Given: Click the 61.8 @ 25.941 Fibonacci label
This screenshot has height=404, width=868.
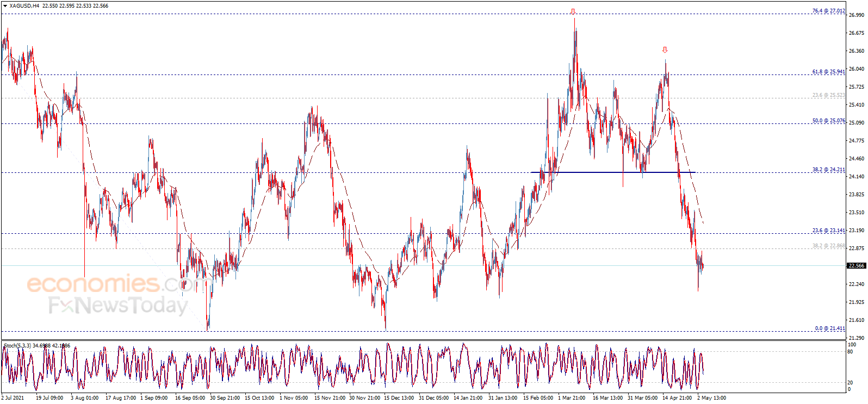Looking at the screenshot, I should point(828,72).
